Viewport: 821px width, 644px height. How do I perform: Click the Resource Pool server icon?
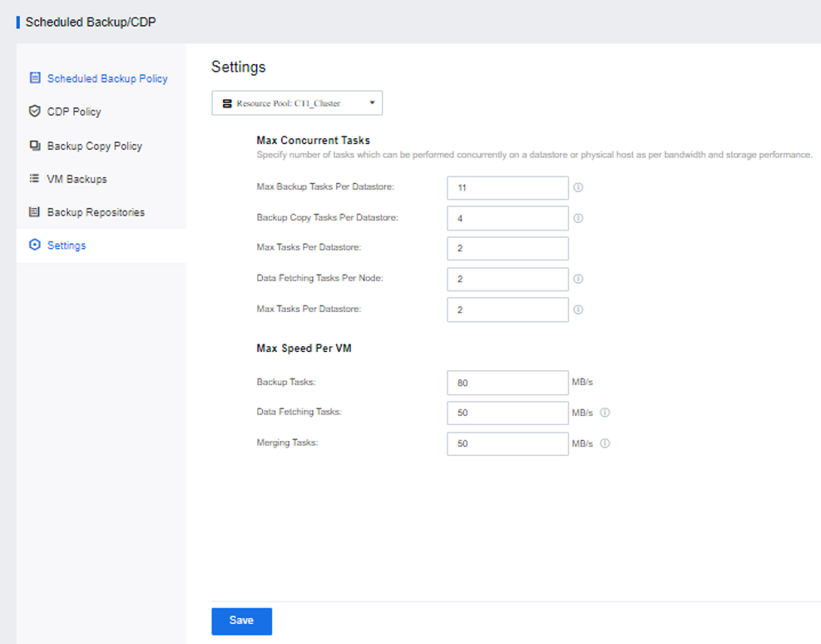[227, 103]
